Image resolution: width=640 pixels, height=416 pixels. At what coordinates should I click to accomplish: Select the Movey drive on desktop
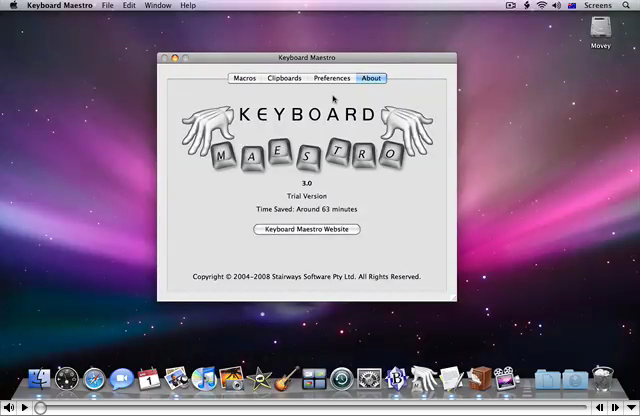click(x=600, y=33)
